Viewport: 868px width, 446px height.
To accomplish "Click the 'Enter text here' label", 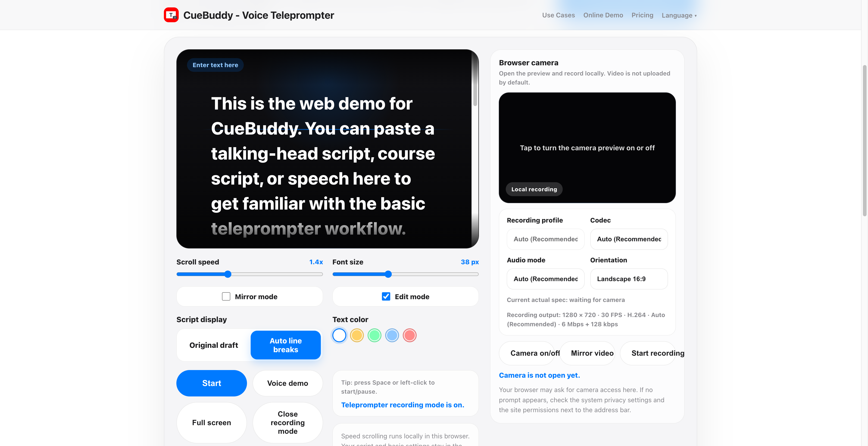I will coord(215,65).
